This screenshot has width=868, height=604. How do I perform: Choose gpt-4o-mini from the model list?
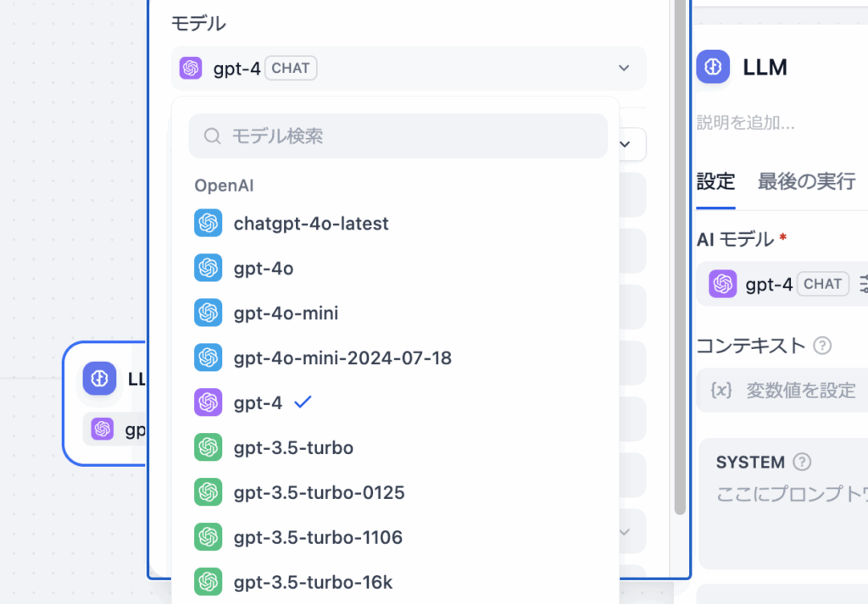coord(286,313)
